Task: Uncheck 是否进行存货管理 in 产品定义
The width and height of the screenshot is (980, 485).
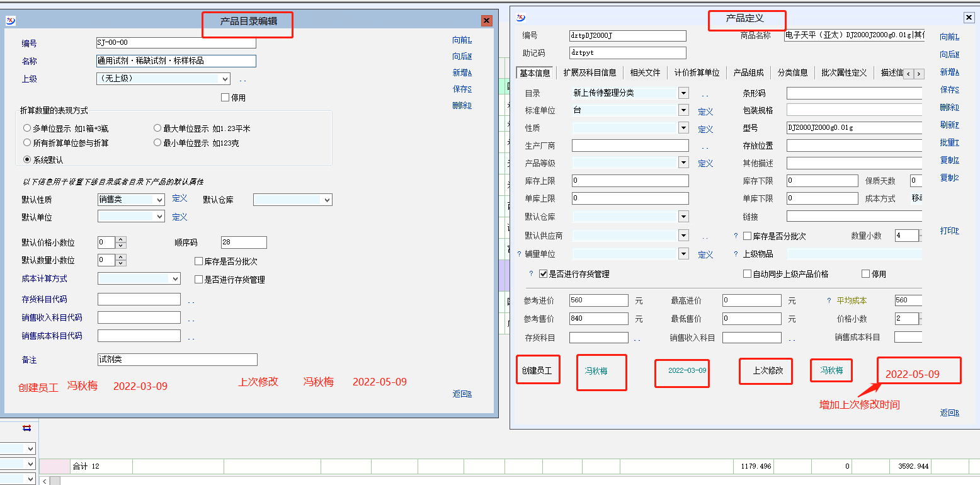Action: click(544, 274)
